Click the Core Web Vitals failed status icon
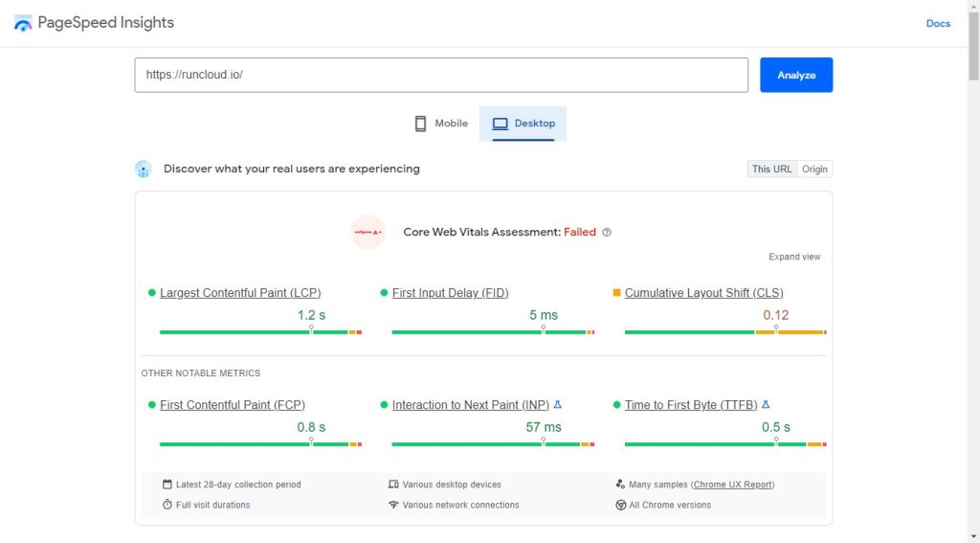Image resolution: width=980 pixels, height=543 pixels. pyautogui.click(x=368, y=232)
